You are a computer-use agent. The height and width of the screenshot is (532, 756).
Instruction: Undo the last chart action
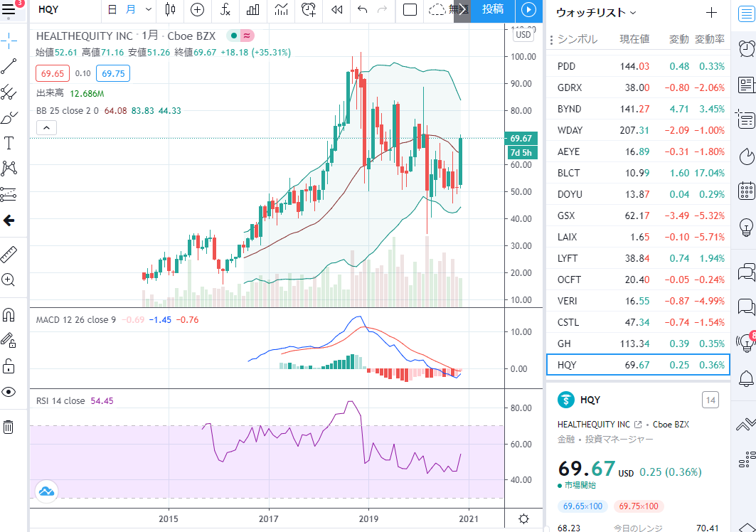point(363,9)
